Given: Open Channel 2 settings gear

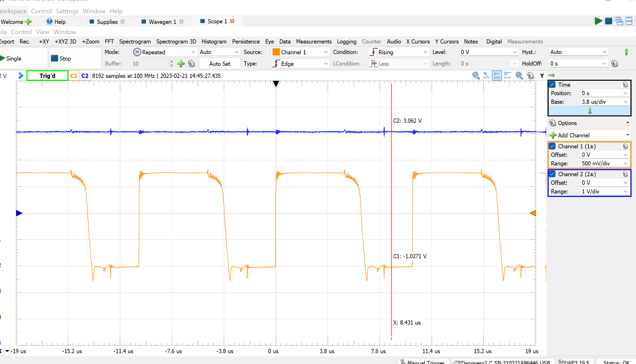Looking at the screenshot, I should pos(625,174).
